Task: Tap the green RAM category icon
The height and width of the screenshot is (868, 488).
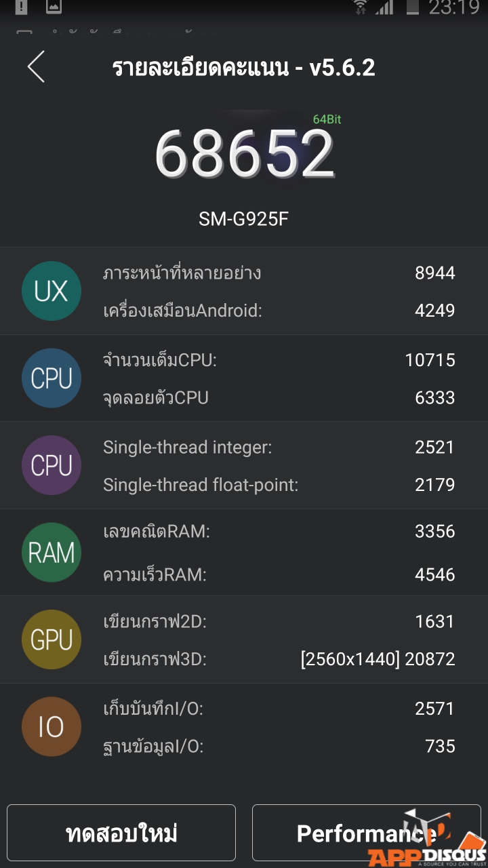Action: [52, 553]
